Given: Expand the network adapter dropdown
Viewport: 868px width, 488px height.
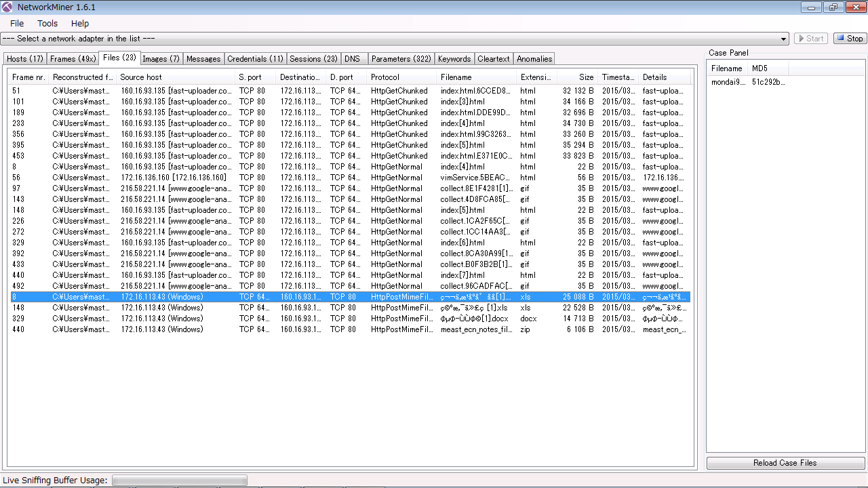Looking at the screenshot, I should [x=785, y=39].
